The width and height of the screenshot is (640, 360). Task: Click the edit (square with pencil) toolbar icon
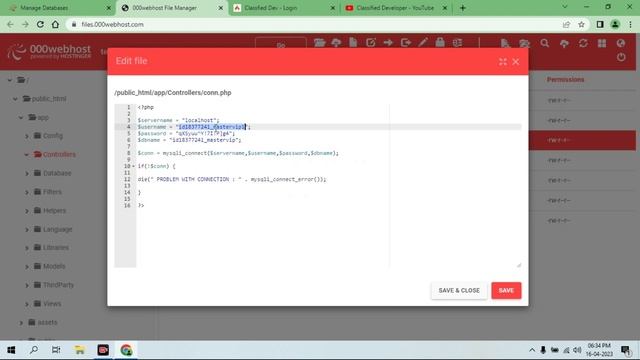(x=371, y=42)
